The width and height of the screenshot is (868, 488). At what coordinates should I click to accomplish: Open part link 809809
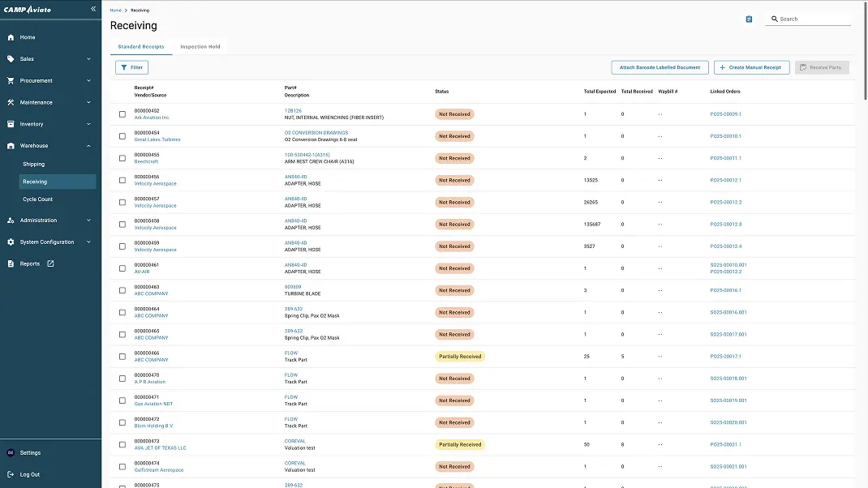pos(292,287)
